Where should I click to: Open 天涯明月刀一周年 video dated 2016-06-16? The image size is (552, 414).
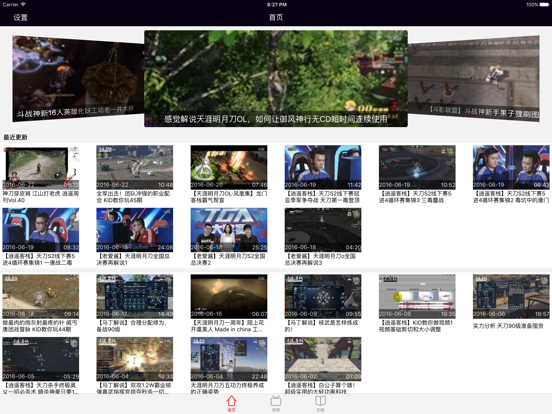point(229,296)
